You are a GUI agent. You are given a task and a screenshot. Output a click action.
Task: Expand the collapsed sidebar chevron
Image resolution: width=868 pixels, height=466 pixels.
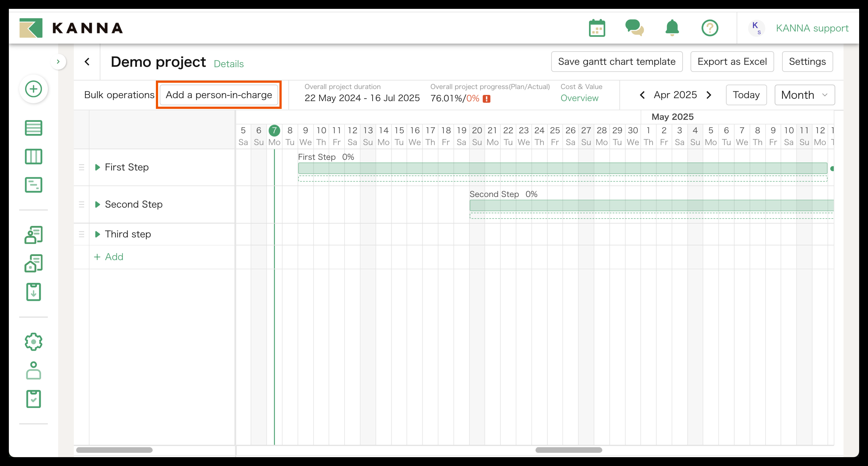point(58,62)
